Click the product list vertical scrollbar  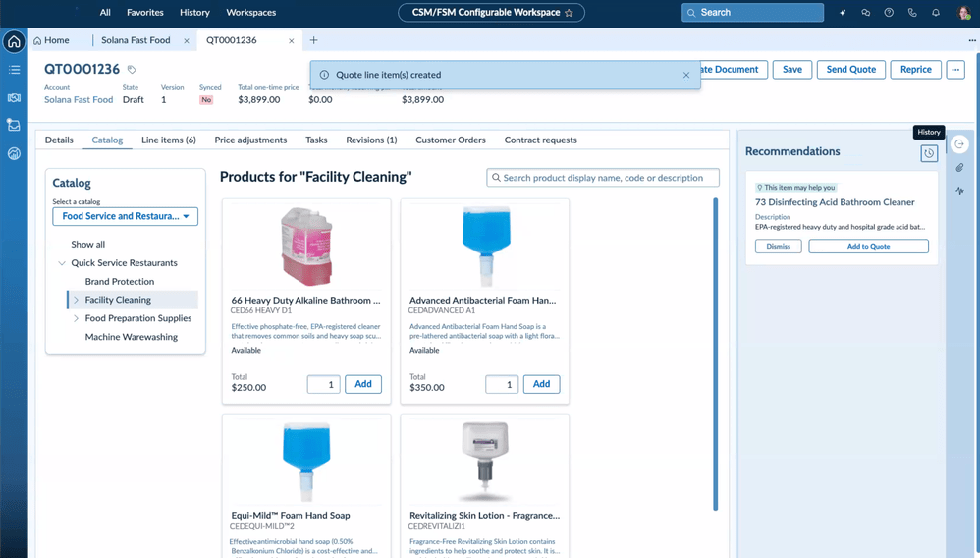click(x=715, y=354)
